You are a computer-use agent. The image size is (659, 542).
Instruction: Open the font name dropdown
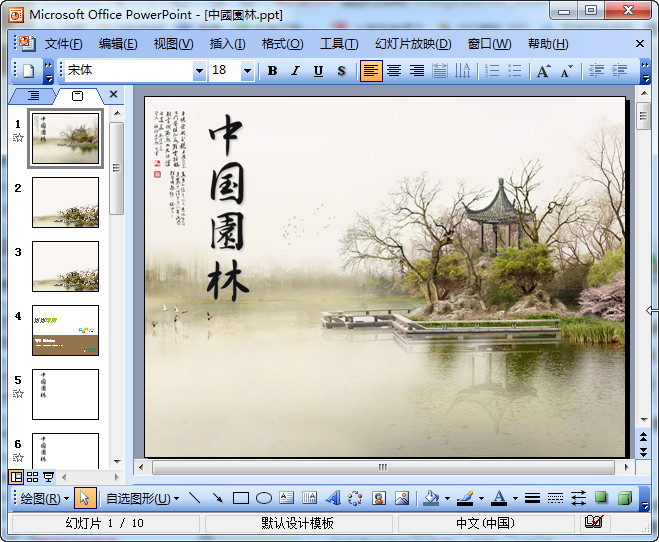coord(199,71)
